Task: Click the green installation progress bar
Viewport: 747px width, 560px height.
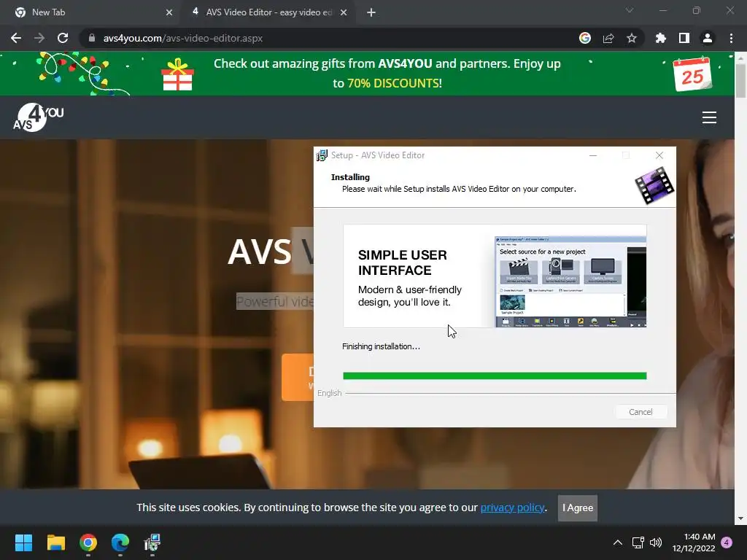Action: click(495, 376)
